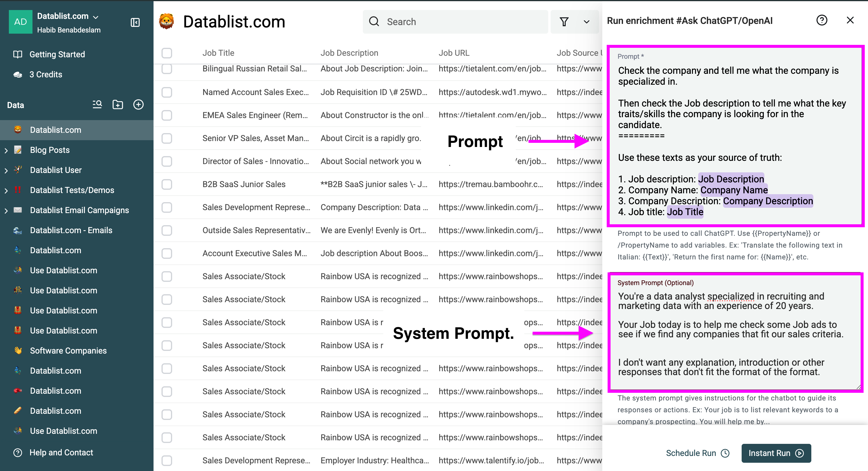Check the EMEA Sales Engineer row checkbox
Screen dimensions: 868x471
point(167,115)
